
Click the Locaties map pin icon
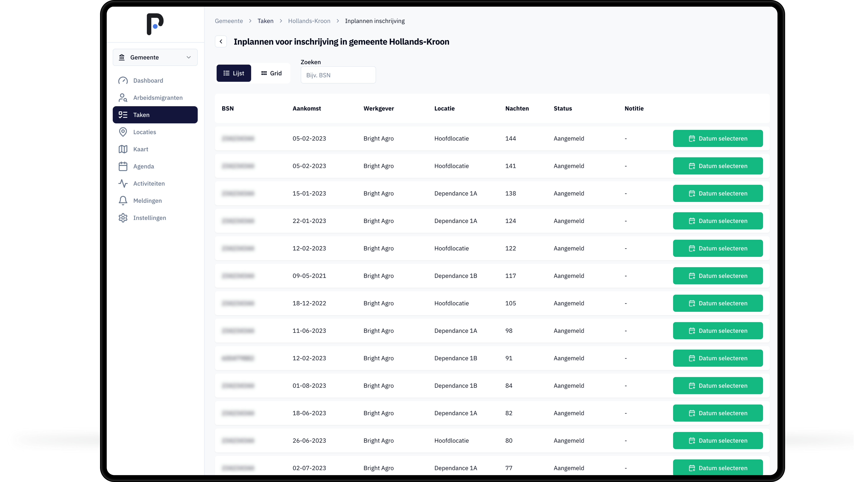[123, 132]
